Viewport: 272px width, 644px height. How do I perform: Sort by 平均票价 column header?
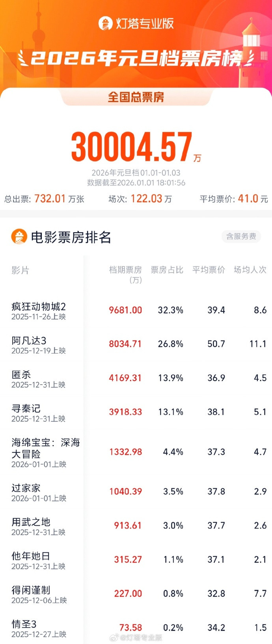point(209,270)
